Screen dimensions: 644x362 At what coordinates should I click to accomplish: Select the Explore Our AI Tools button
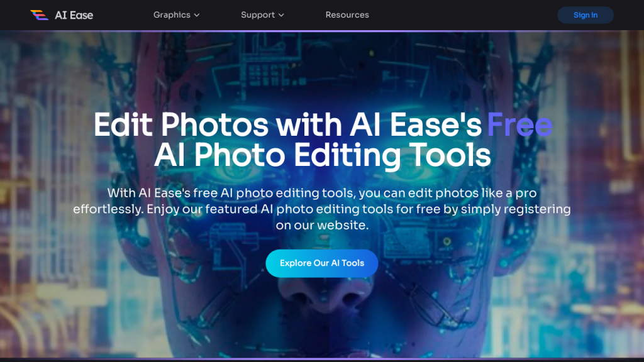point(321,263)
